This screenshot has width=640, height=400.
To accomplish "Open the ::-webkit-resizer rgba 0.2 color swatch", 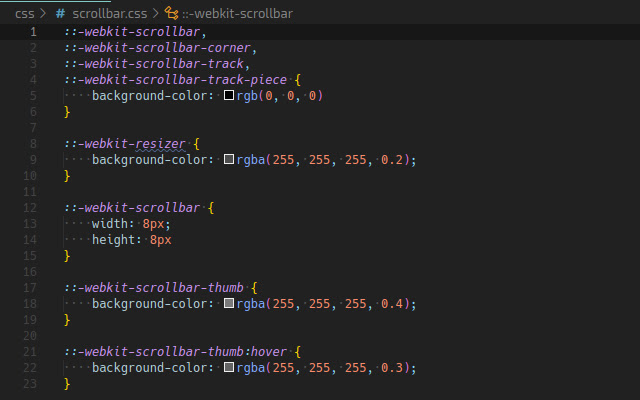I will click(x=229, y=159).
